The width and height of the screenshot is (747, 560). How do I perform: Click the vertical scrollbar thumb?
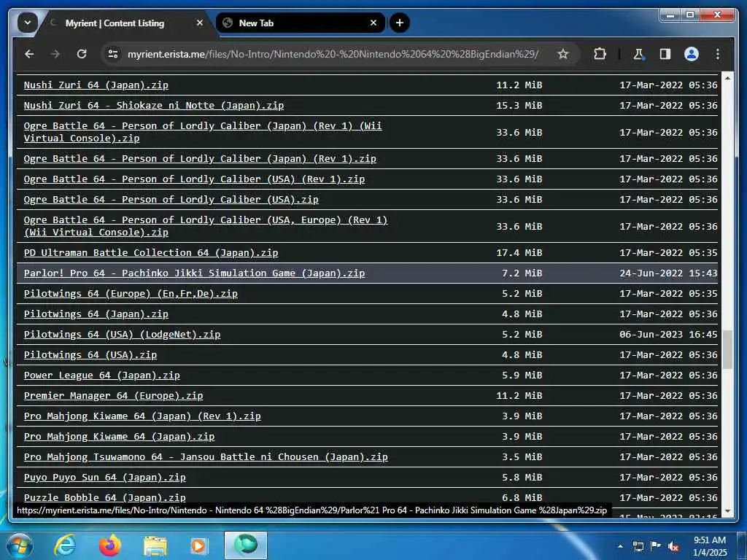pyautogui.click(x=727, y=350)
